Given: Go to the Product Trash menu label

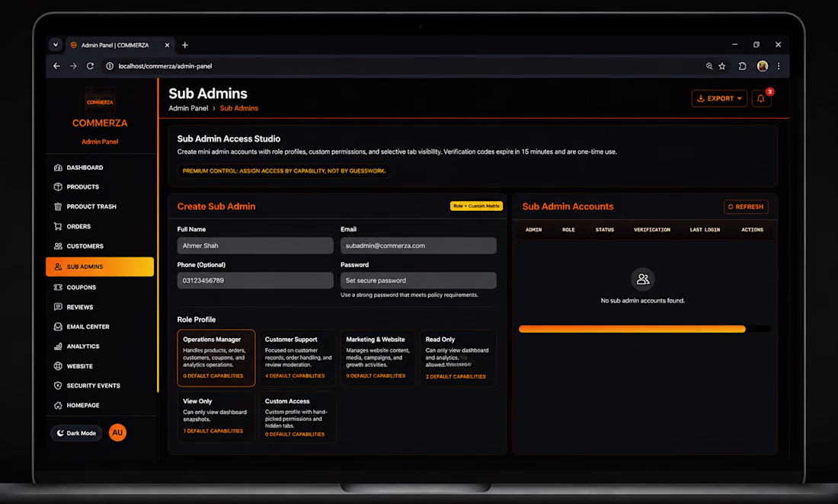Looking at the screenshot, I should pos(91,206).
